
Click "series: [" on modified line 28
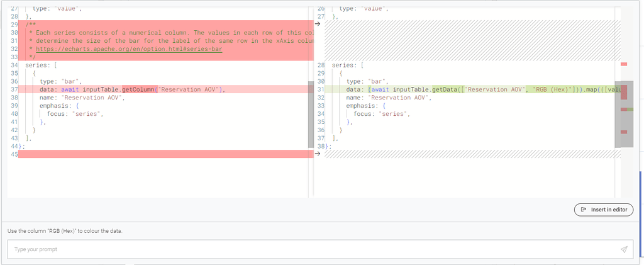coord(348,65)
